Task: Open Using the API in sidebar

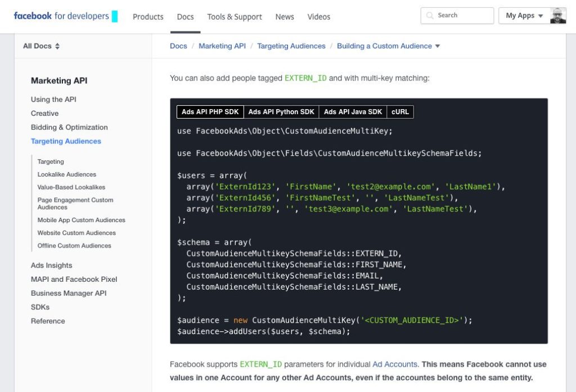Action: (x=53, y=99)
